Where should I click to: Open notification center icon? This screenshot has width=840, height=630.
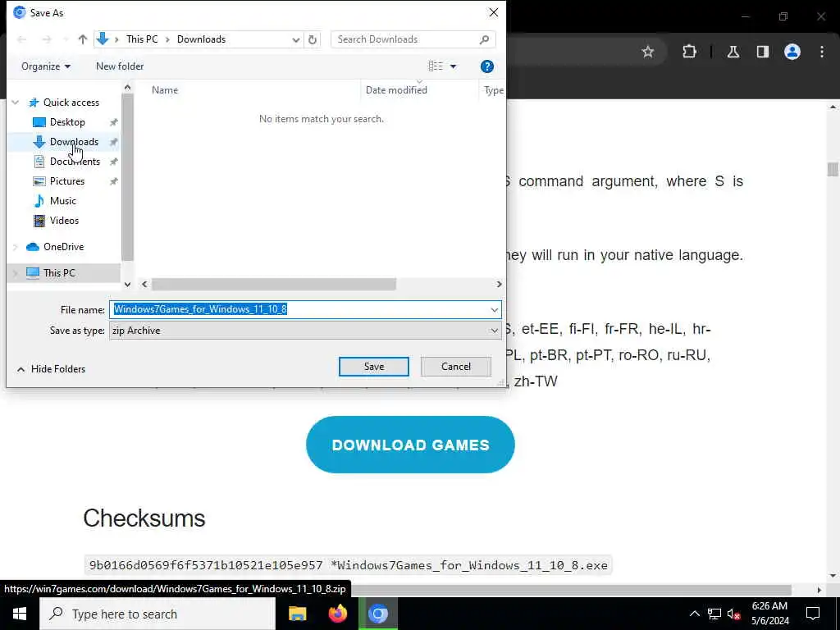click(x=813, y=614)
